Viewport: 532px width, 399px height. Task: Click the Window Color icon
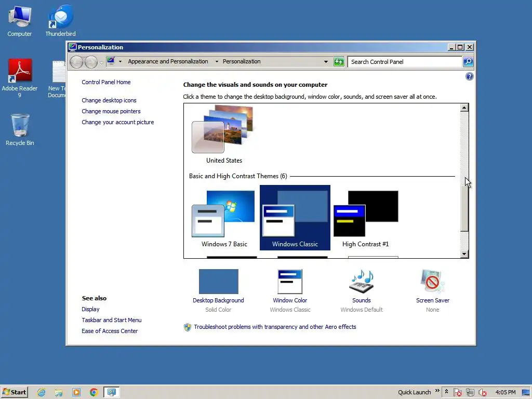tap(290, 281)
